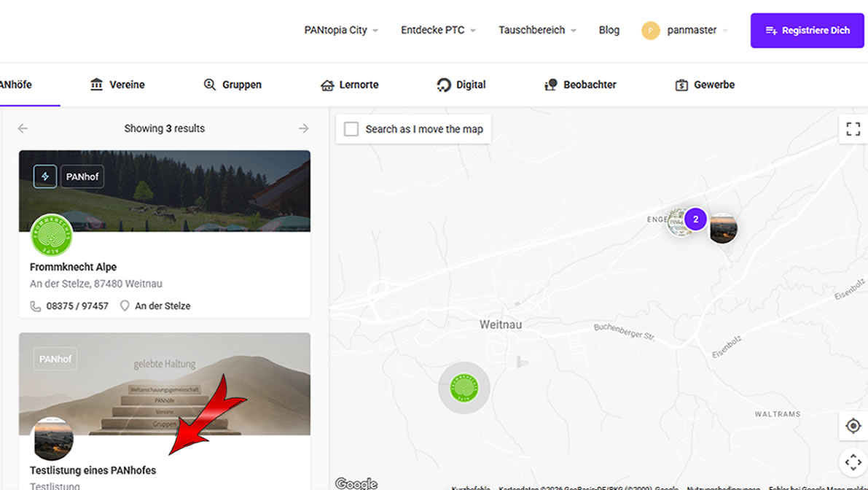Switch to the Lernorte tab
The width and height of the screenshot is (868, 490).
click(x=349, y=85)
